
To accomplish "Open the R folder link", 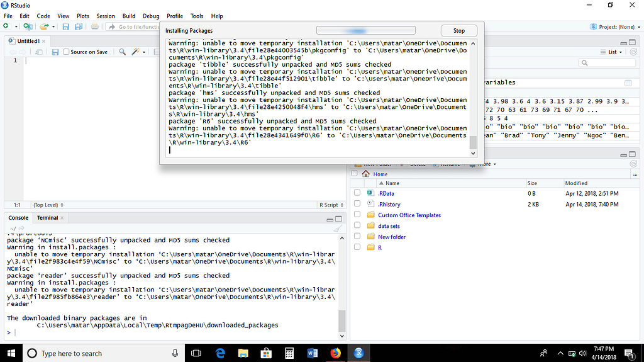I will [379, 247].
